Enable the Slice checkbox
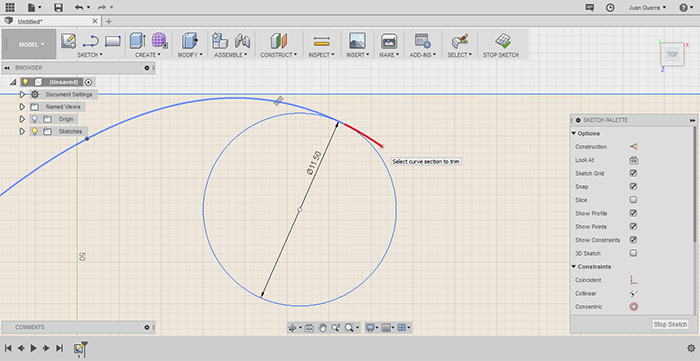700x361 pixels. tap(633, 200)
